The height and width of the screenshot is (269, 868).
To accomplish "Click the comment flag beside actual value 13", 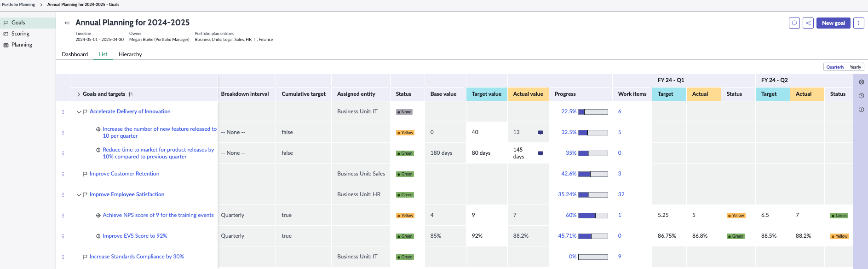I will coord(540,133).
